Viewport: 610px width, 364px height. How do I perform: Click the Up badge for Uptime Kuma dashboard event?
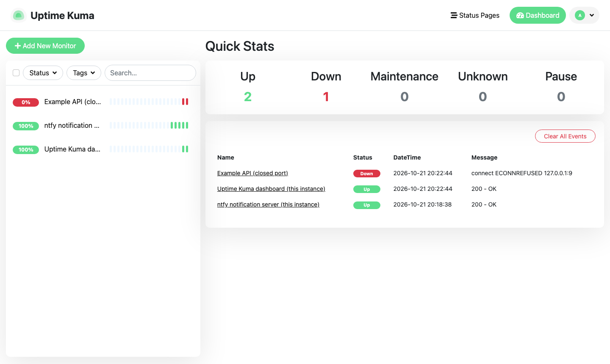point(367,189)
